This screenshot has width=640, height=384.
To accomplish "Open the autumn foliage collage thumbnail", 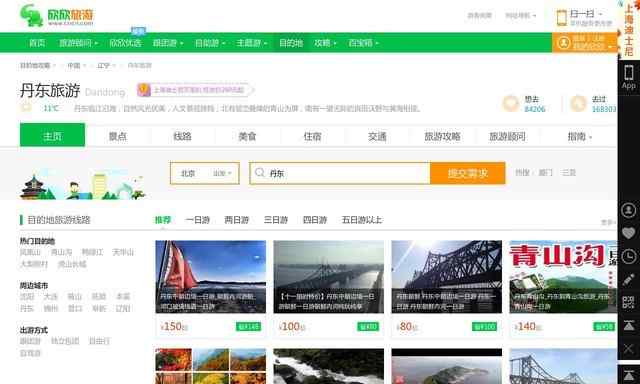I will 211,366.
